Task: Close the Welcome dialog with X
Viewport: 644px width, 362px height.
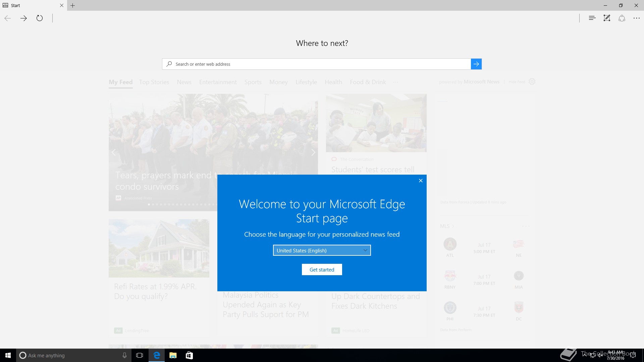Action: 421,181
